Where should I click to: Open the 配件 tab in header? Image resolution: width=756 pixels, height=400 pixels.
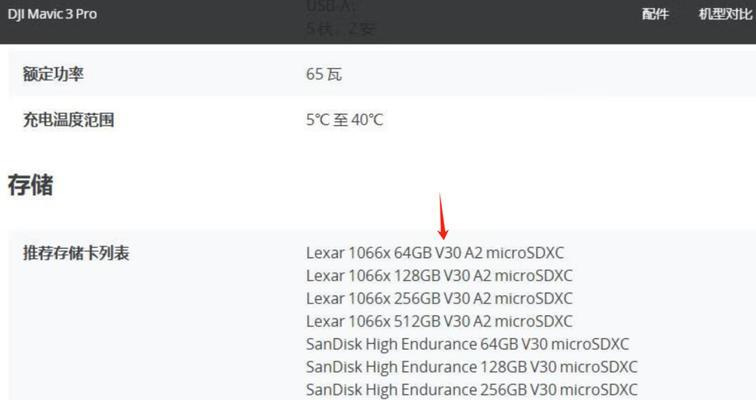pyautogui.click(x=655, y=14)
